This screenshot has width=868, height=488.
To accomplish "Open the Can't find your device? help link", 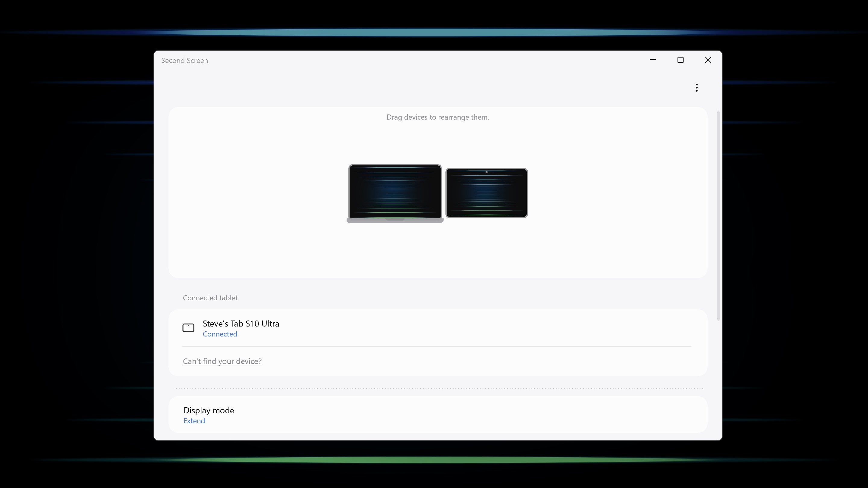I will coord(222,361).
